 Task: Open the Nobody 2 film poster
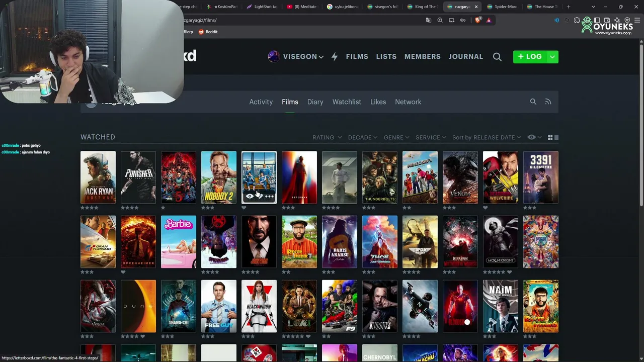click(219, 177)
